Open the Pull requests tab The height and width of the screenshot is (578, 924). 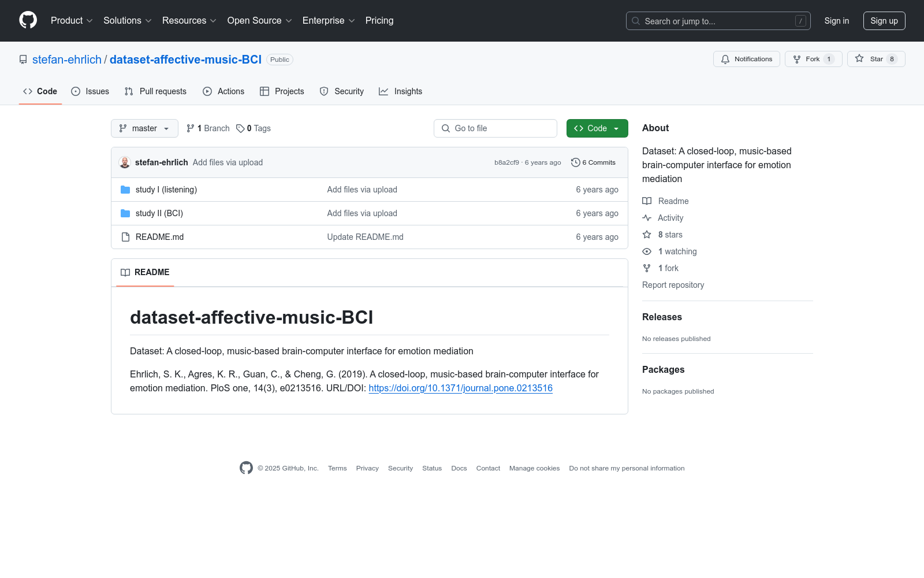(x=155, y=91)
